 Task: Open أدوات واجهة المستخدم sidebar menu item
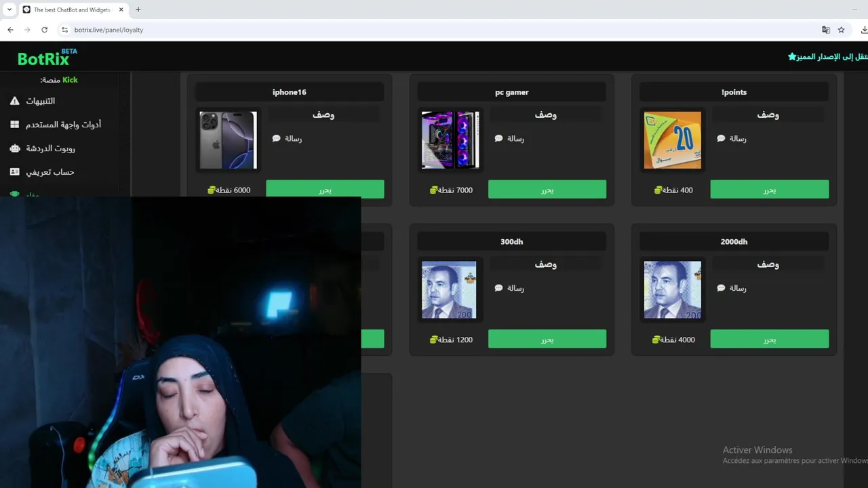click(x=65, y=125)
